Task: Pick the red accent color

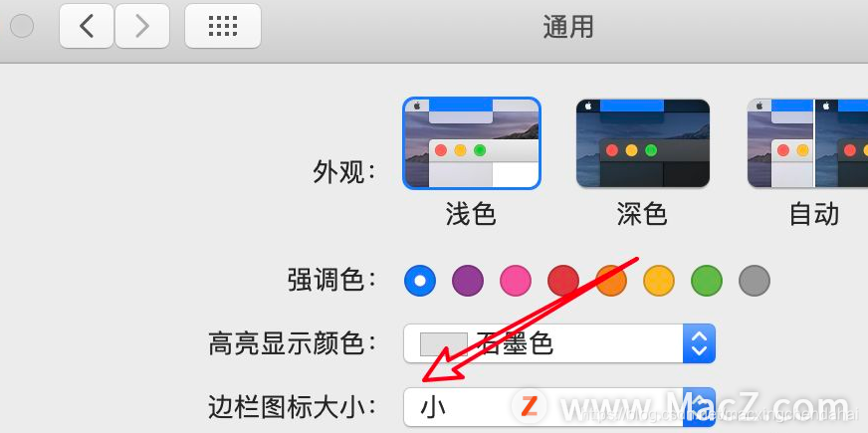Action: [563, 281]
